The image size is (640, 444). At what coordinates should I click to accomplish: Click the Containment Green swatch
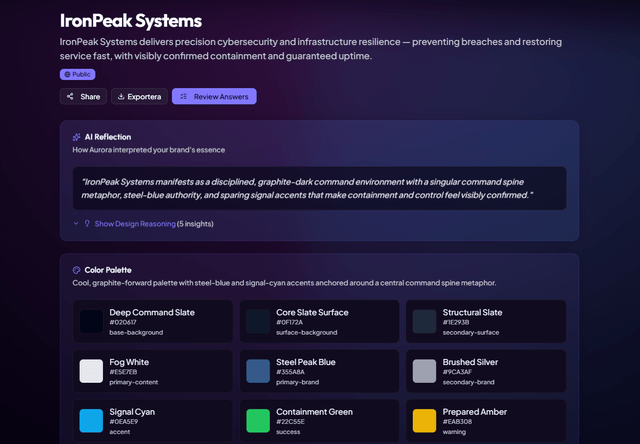pyautogui.click(x=258, y=420)
